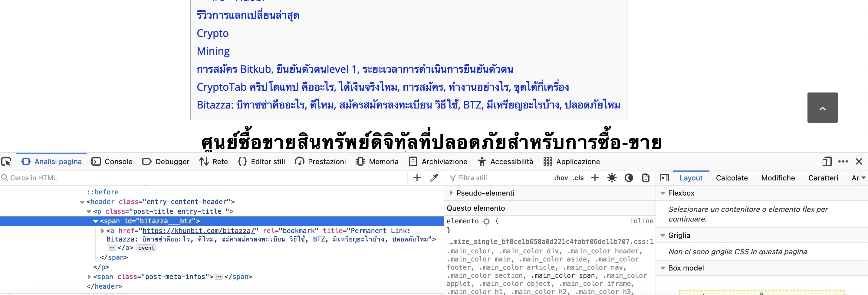
Task: Focus the Cerca in HTML search field
Action: click(204, 178)
